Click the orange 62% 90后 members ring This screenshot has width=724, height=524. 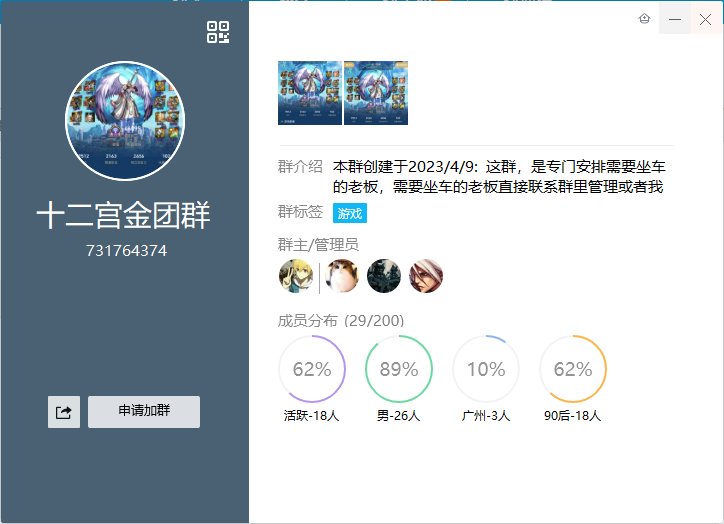pyautogui.click(x=573, y=369)
